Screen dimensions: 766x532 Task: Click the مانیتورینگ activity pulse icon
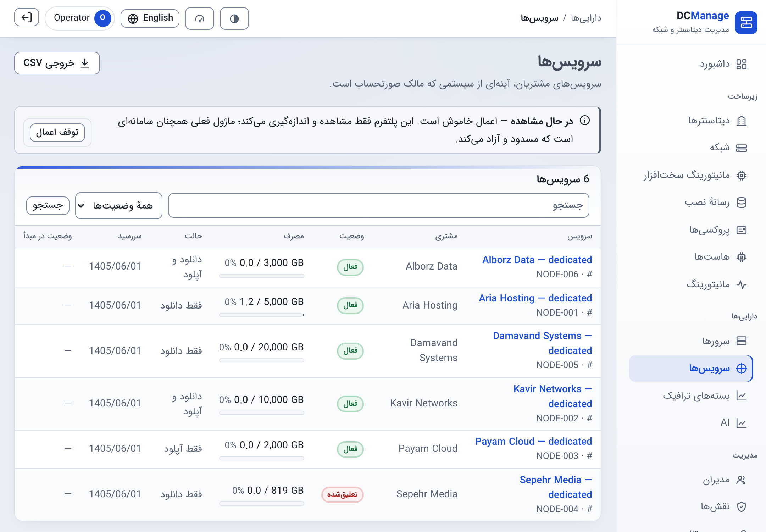pyautogui.click(x=742, y=284)
